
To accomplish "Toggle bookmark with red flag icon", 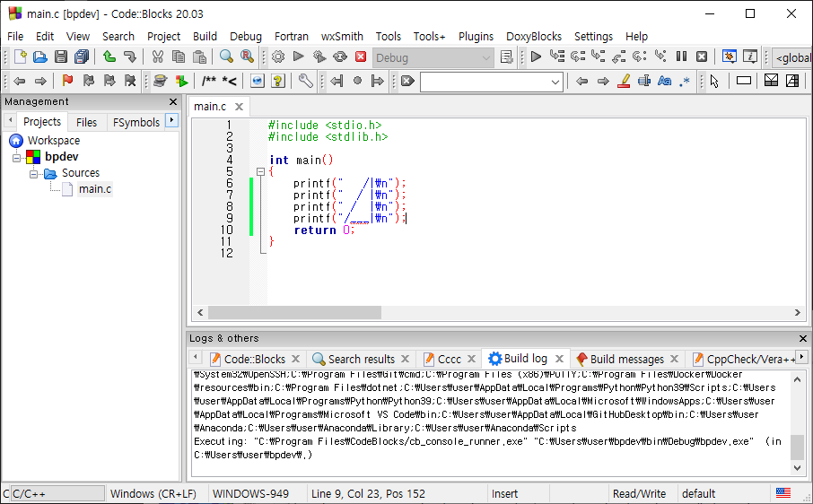I will pyautogui.click(x=67, y=81).
